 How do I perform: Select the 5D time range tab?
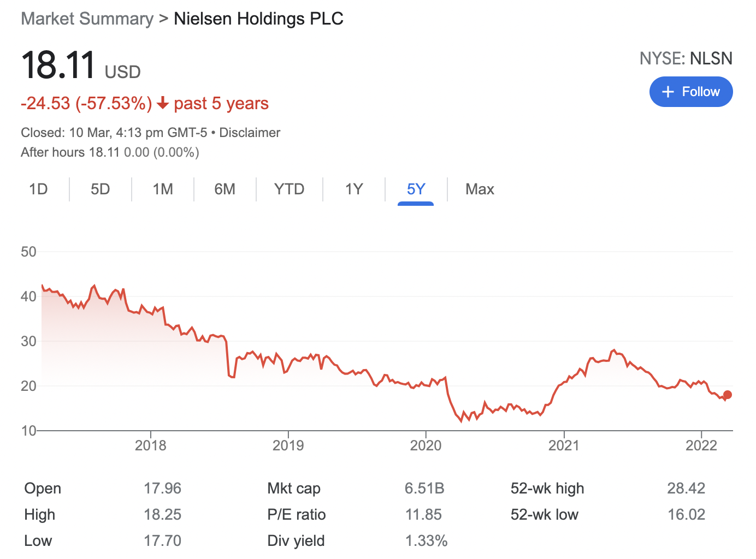click(100, 189)
